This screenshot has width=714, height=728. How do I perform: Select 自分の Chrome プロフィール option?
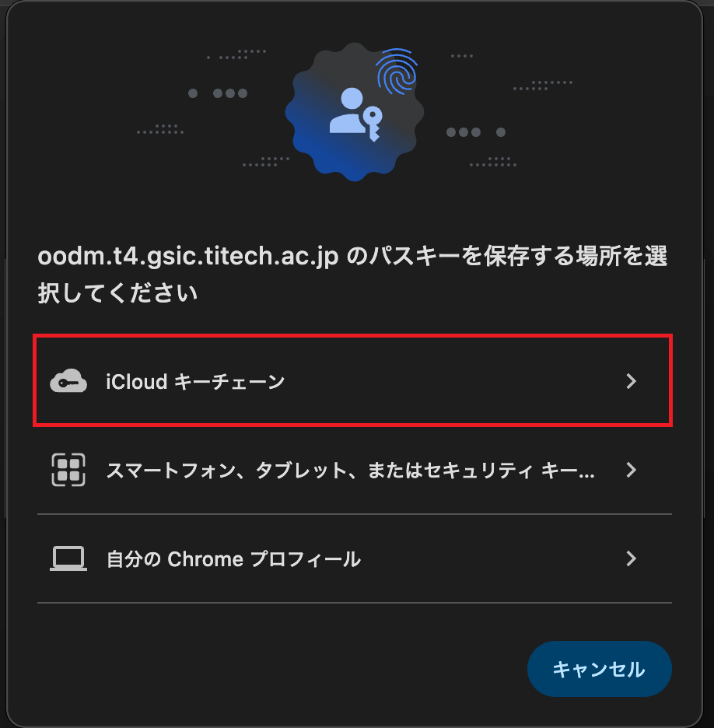click(x=233, y=559)
